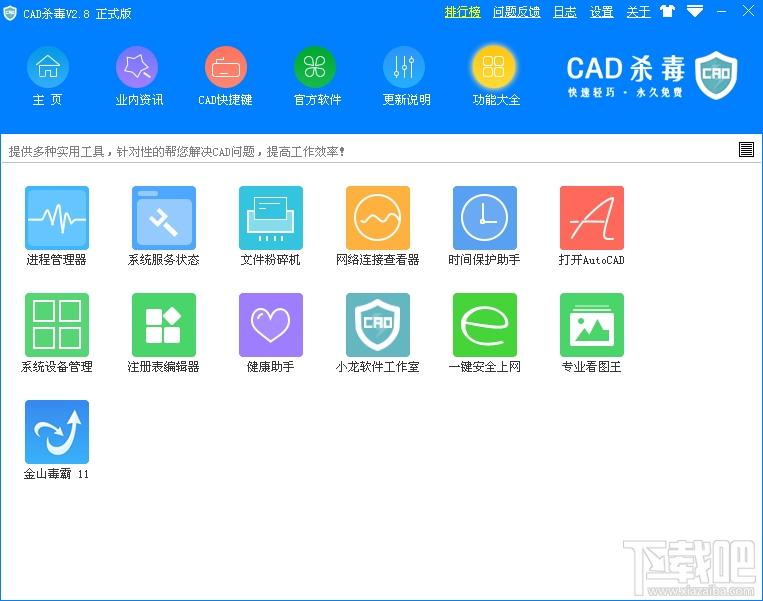Screen dimensions: 763x601
Task: Launch the 文件粉碎机 file shredder
Action: pos(271,218)
